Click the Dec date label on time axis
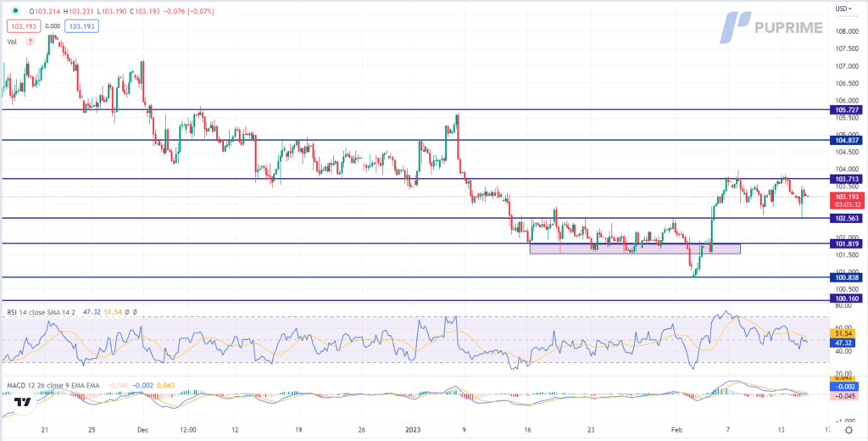The width and height of the screenshot is (868, 441). point(142,429)
